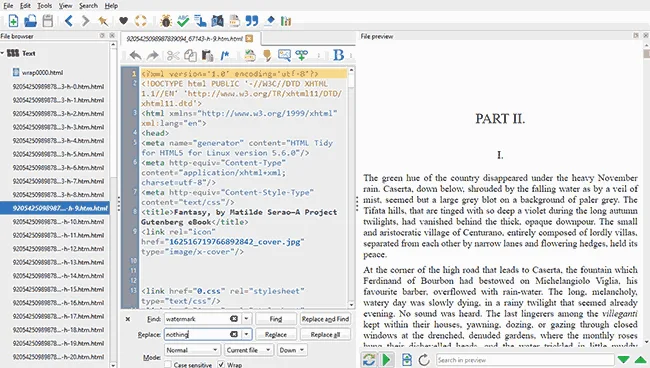
Task: Find previous match in preview, green up arrow
Action: pos(641,360)
